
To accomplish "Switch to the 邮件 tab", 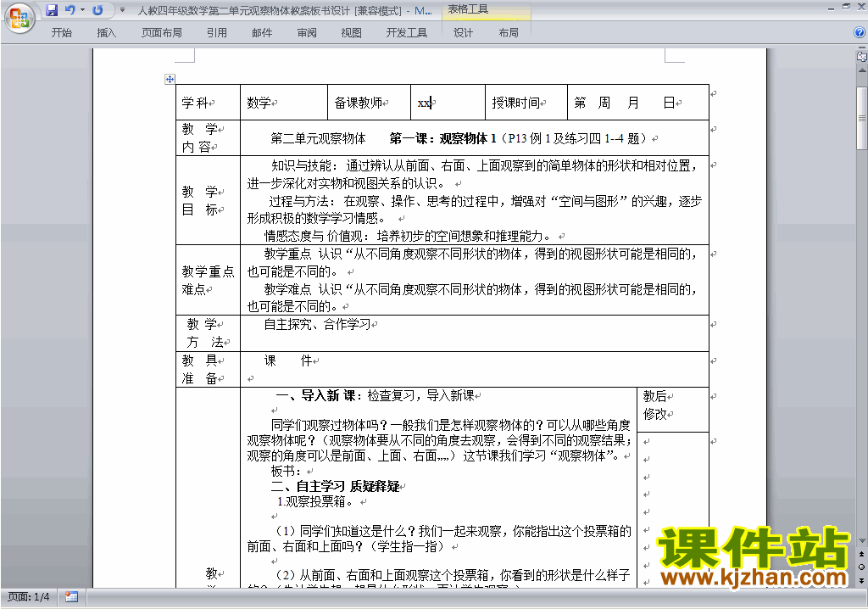I will pyautogui.click(x=262, y=33).
